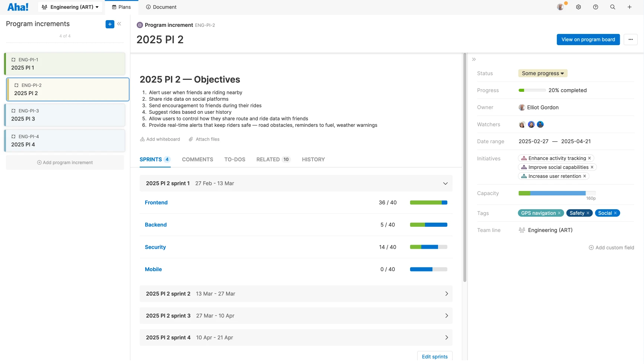644x364 pixels.
Task: Select ENG-PI-3 in the increments sidebar
Action: [65, 115]
